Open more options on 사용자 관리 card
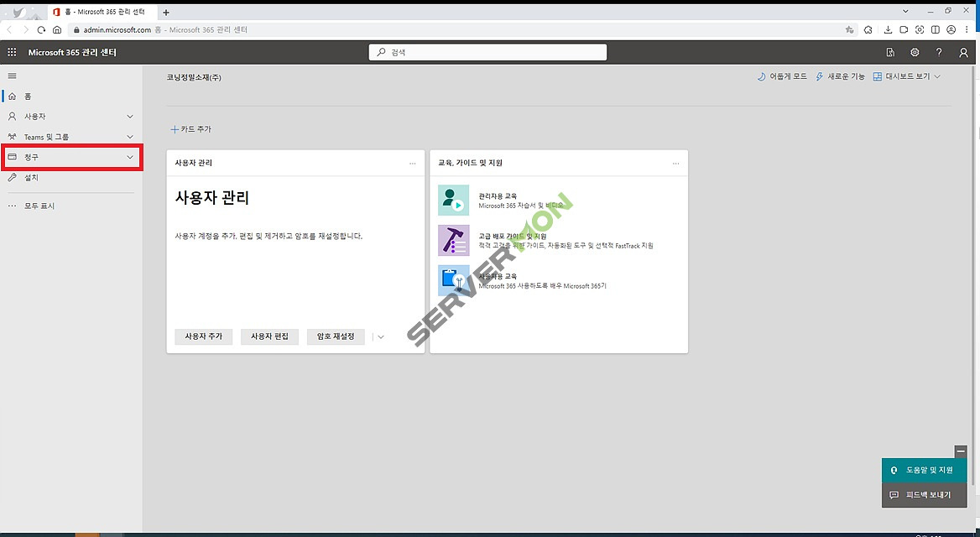 (413, 163)
